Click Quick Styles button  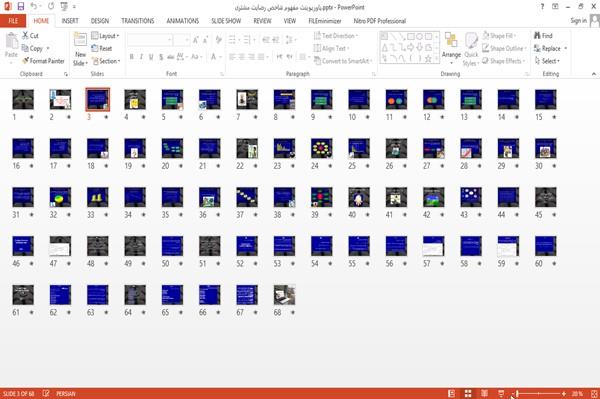pos(471,49)
